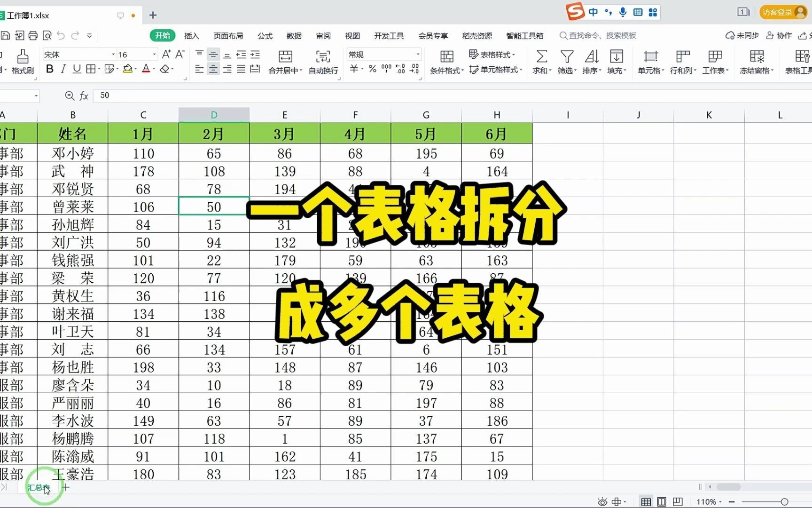
Task: Decrease decimal places
Action: (414, 69)
